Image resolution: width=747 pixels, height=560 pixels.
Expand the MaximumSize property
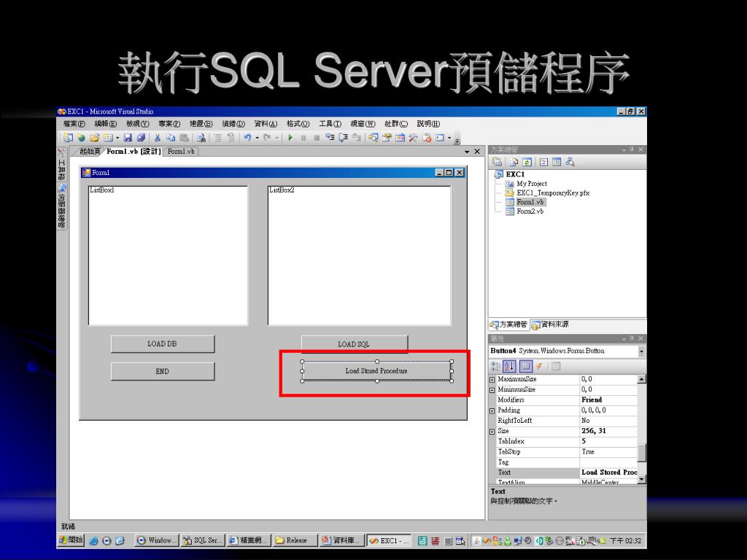(x=492, y=379)
